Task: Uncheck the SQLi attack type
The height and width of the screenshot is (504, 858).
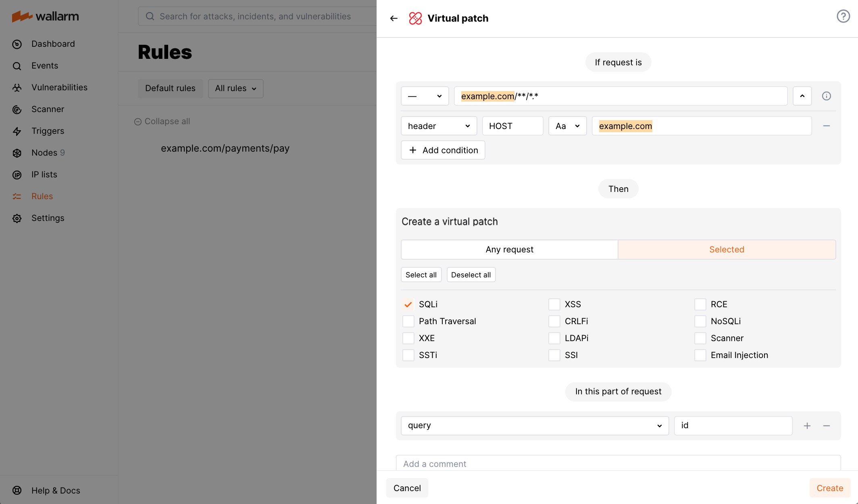Action: pyautogui.click(x=408, y=304)
